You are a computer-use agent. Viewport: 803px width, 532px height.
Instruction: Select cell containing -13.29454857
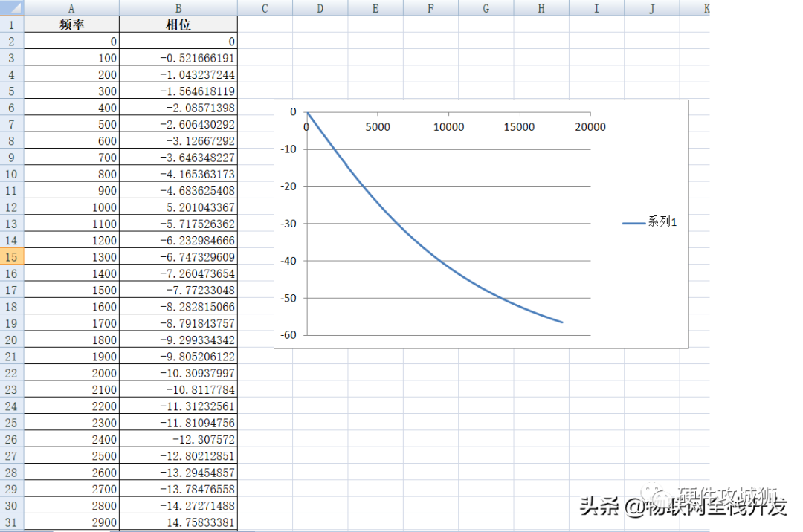(x=178, y=472)
